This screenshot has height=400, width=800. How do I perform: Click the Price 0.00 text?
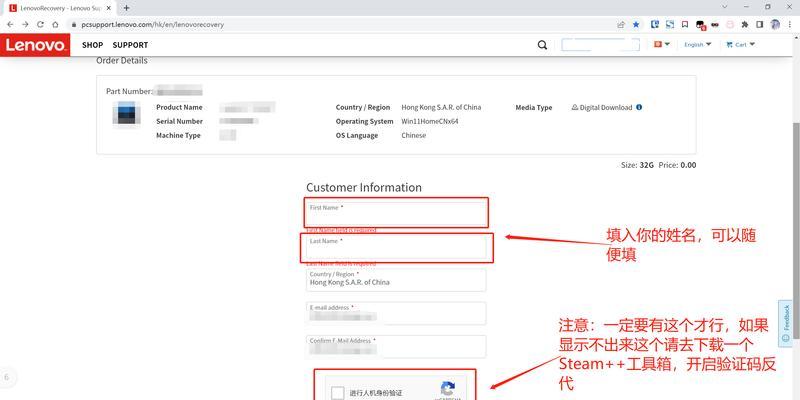tap(677, 165)
